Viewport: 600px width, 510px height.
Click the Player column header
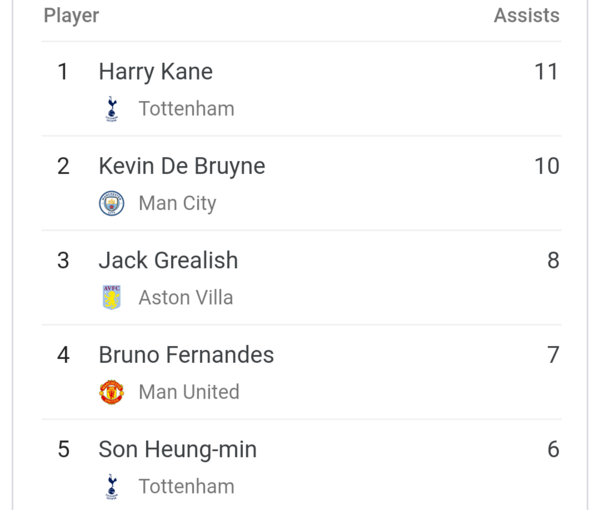click(72, 16)
